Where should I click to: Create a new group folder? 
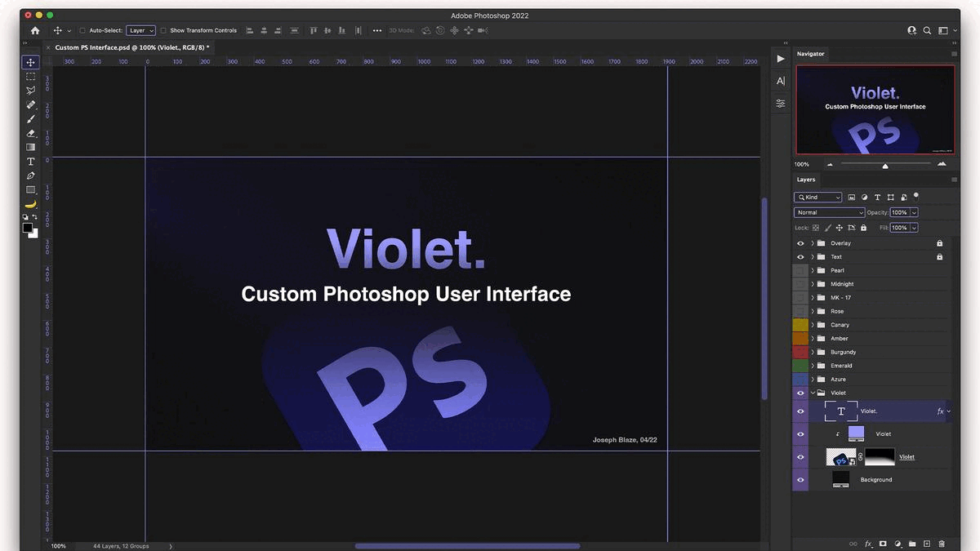click(912, 544)
